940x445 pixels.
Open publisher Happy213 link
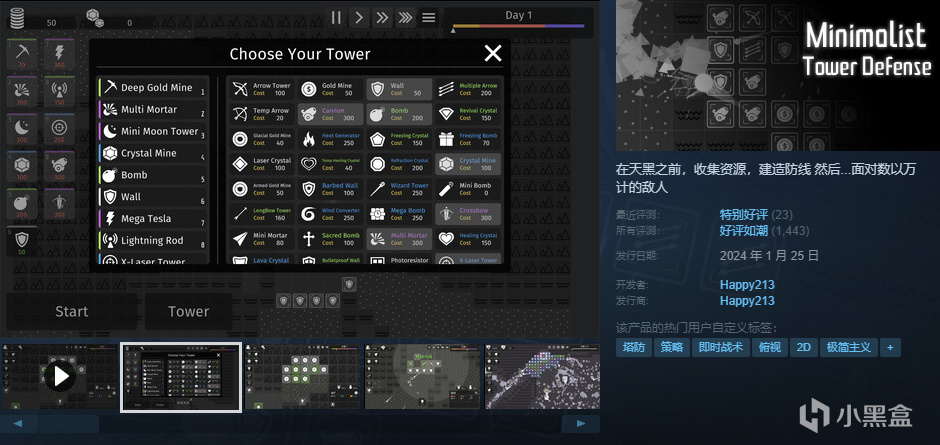pos(747,300)
